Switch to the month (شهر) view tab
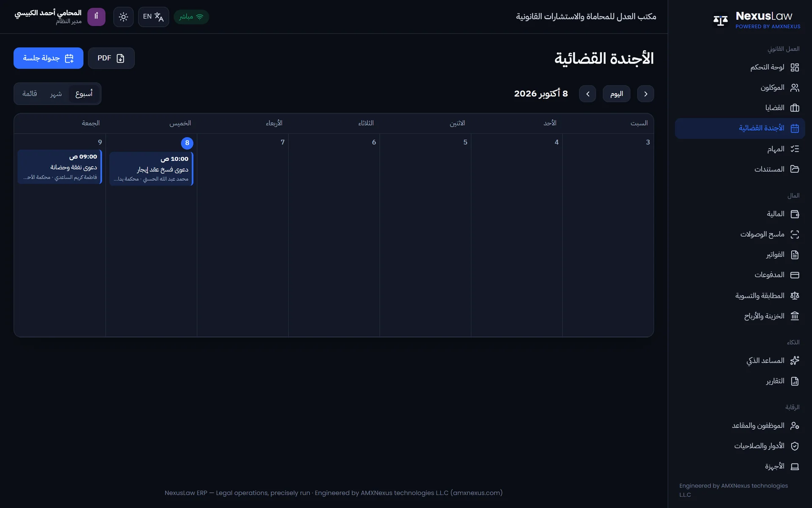The height and width of the screenshot is (508, 812). click(56, 94)
